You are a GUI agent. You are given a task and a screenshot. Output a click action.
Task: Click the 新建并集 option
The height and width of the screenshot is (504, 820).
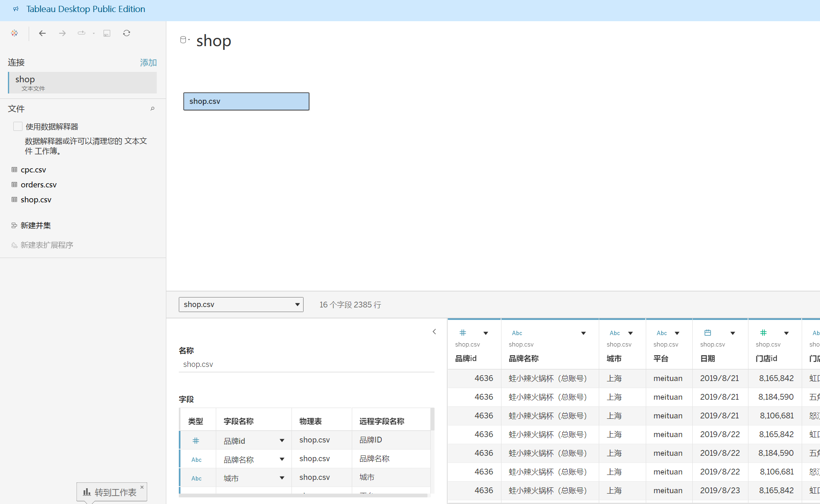36,226
